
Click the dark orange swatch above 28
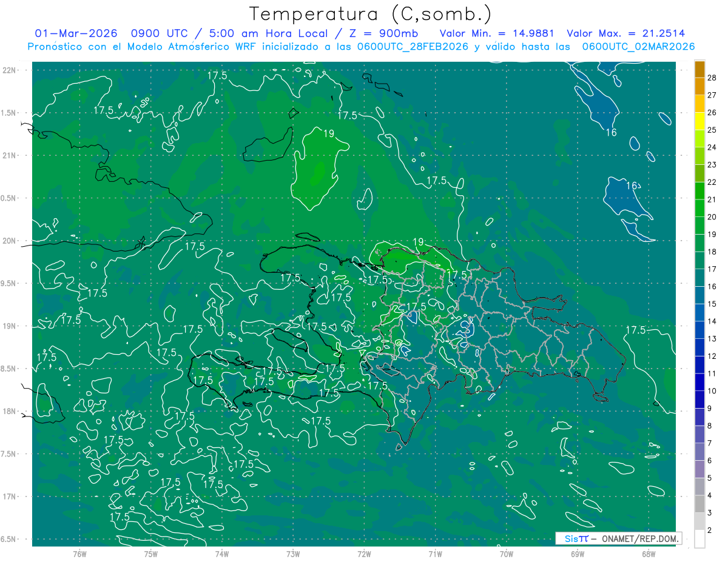tap(699, 69)
